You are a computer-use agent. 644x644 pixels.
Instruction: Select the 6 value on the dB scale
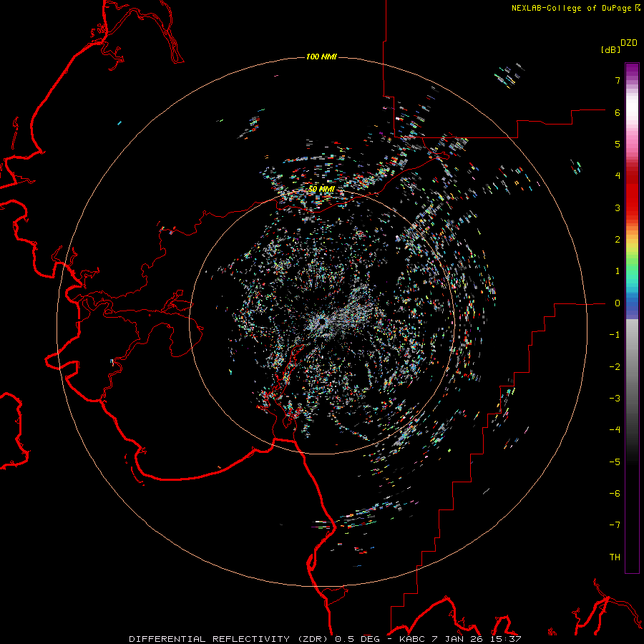(x=618, y=112)
